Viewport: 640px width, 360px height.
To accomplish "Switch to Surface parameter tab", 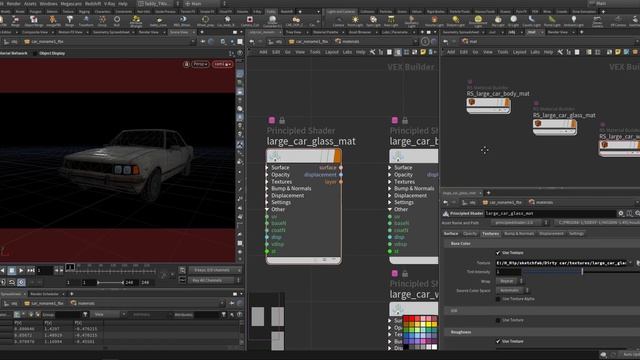I will tap(451, 233).
